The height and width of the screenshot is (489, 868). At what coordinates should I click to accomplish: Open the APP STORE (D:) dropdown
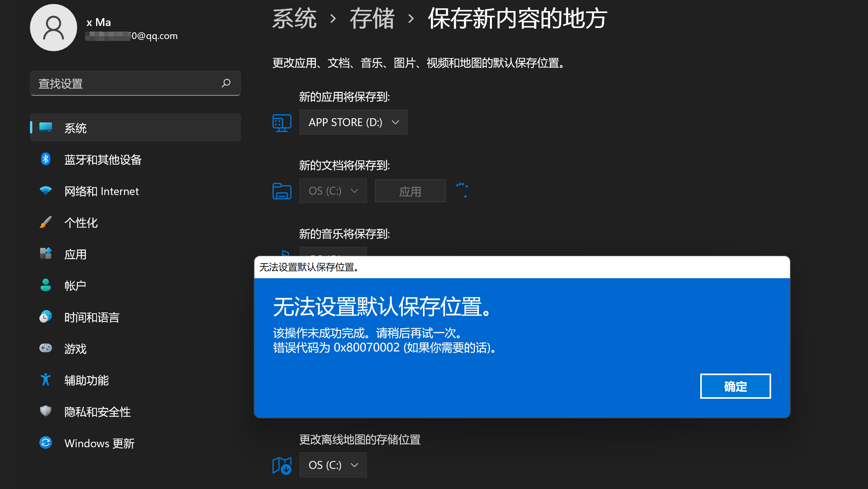[353, 122]
